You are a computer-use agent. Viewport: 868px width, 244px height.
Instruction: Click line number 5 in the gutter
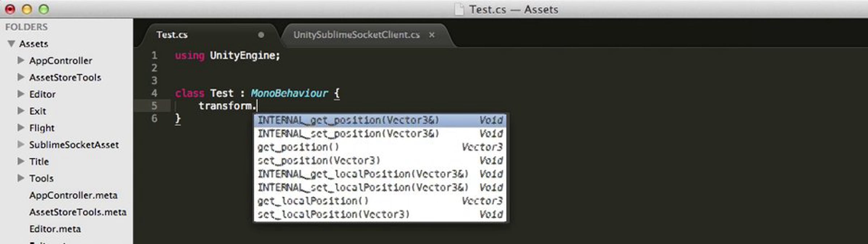click(x=154, y=106)
